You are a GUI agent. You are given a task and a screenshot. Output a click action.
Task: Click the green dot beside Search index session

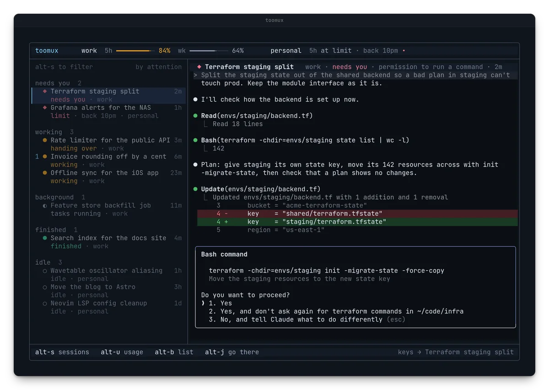tap(45, 238)
